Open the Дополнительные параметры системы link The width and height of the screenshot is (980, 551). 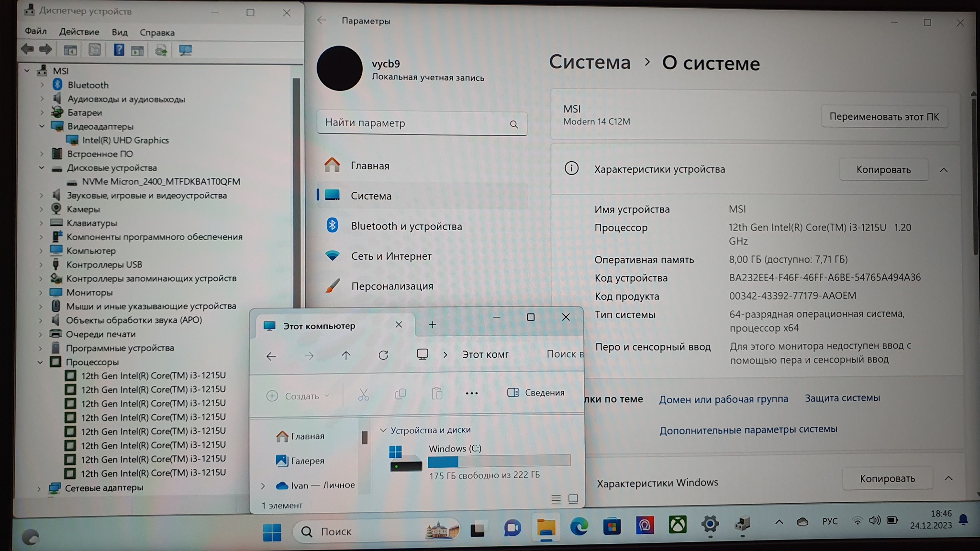748,430
